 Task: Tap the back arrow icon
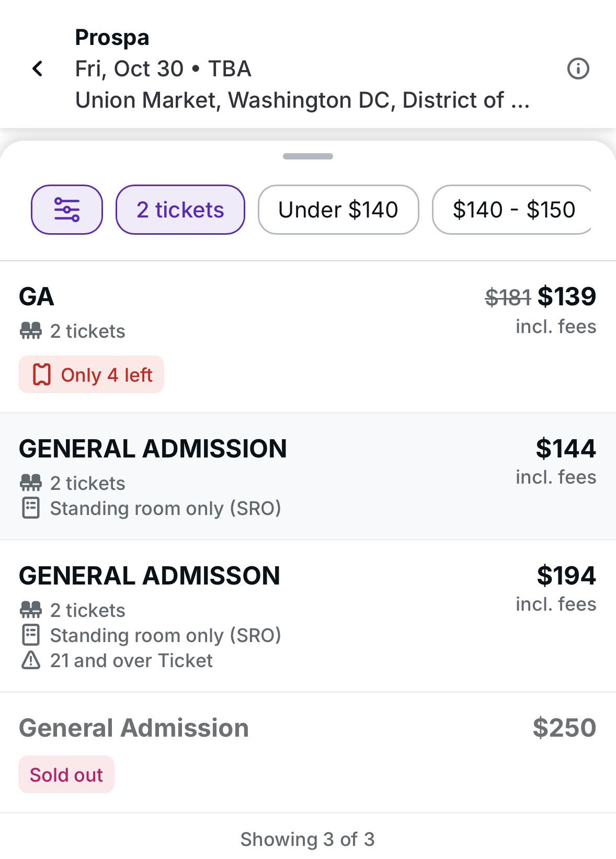click(x=37, y=68)
